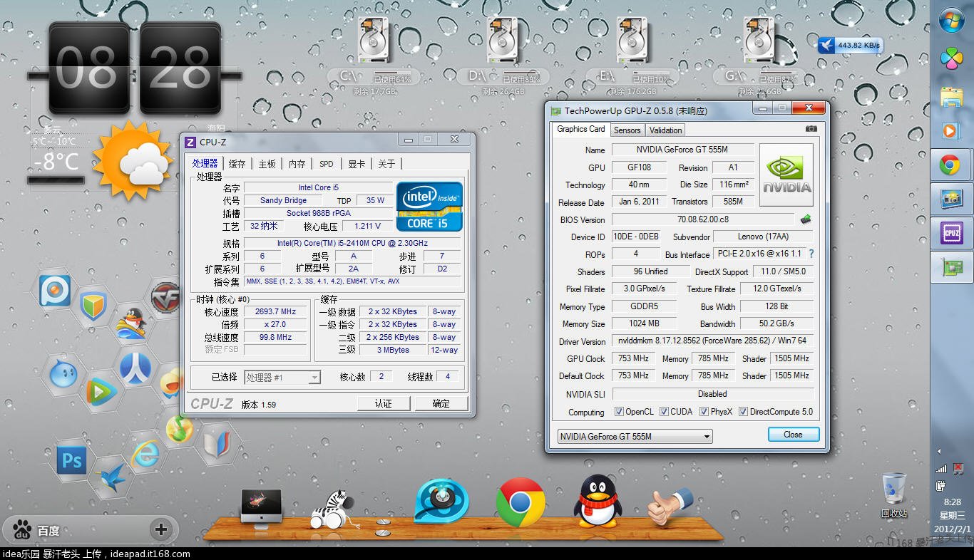The height and width of the screenshot is (560, 974).
Task: Click the Intel Core i5 logo badge
Action: (x=429, y=207)
